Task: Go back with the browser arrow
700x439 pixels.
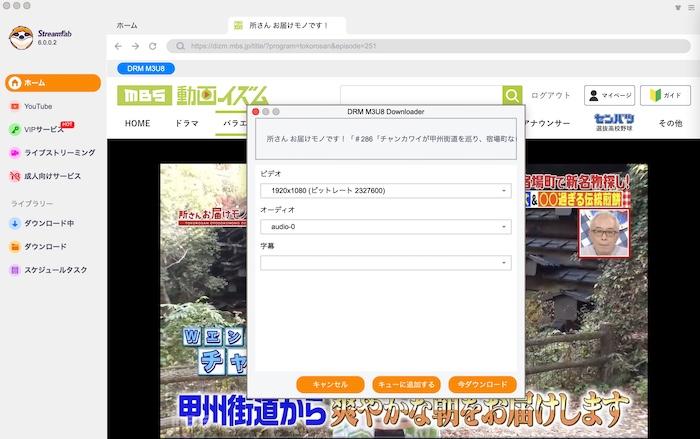Action: 118,46
